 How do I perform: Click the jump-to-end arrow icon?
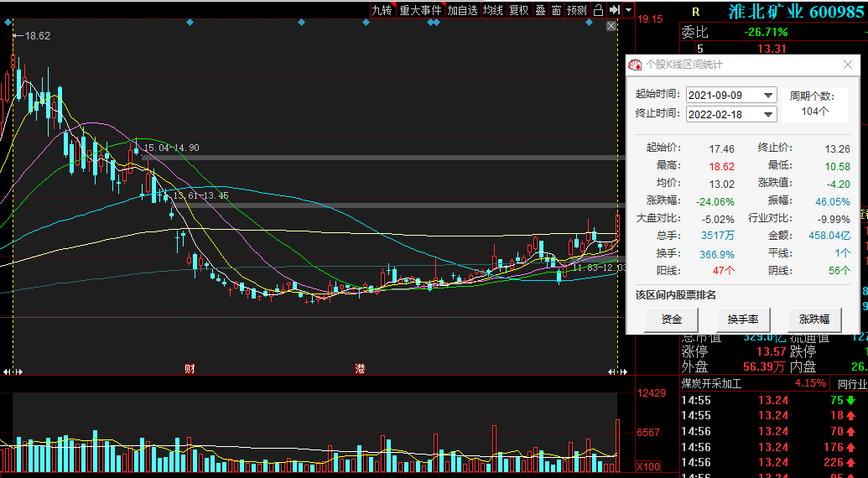click(615, 10)
